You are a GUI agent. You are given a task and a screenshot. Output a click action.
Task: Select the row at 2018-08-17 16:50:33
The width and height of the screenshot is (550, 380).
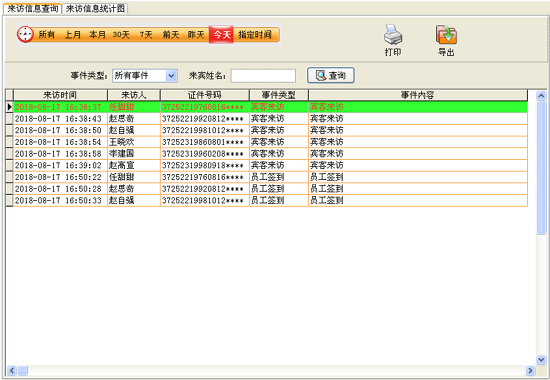[270, 200]
